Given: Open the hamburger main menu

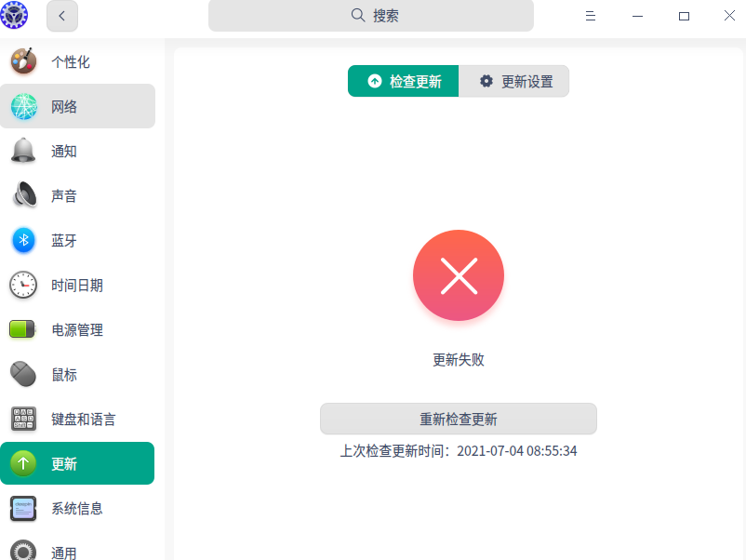Looking at the screenshot, I should pyautogui.click(x=591, y=16).
